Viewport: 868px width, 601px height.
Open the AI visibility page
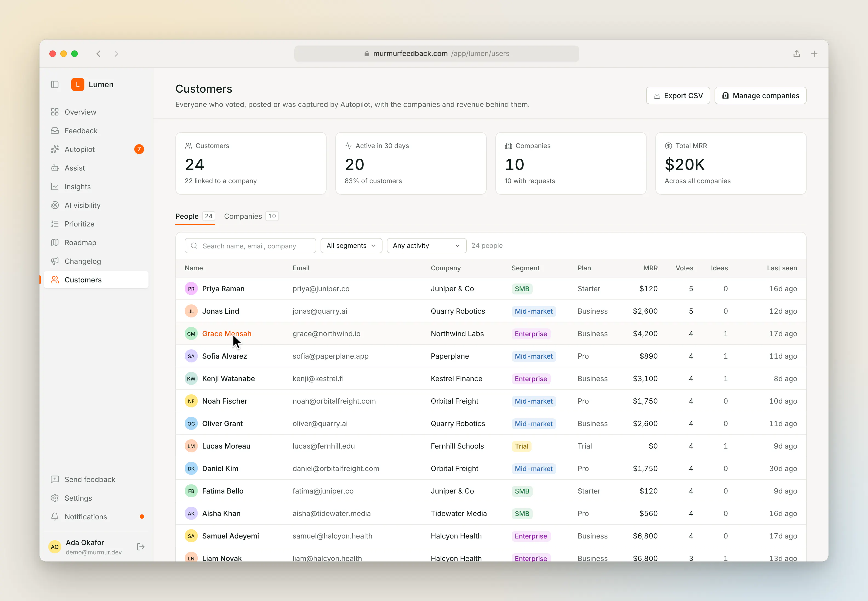[96, 205]
